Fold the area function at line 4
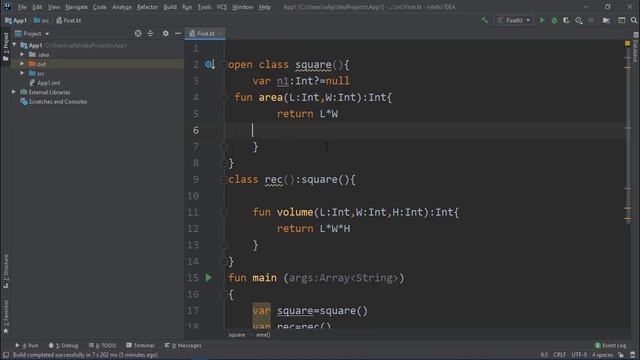This screenshot has height=360, width=640. tap(224, 98)
